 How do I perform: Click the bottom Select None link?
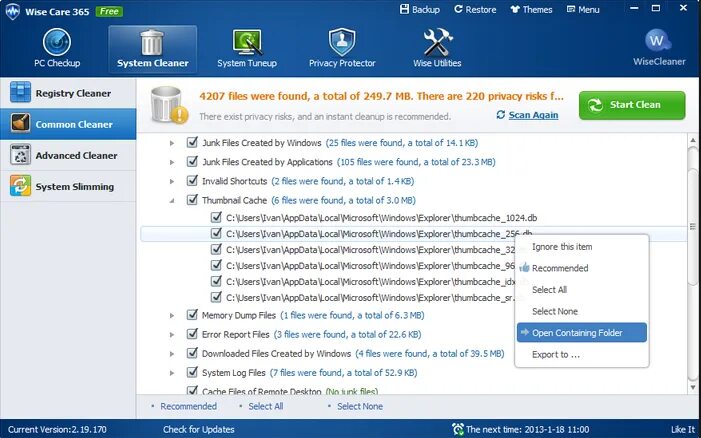click(x=359, y=406)
